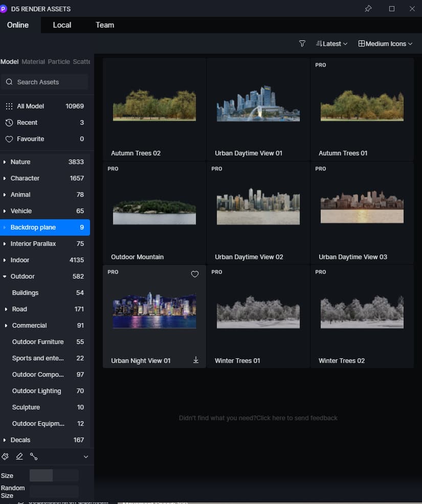The width and height of the screenshot is (422, 504).
Task: Open the Medium Icons view dropdown
Action: (385, 44)
